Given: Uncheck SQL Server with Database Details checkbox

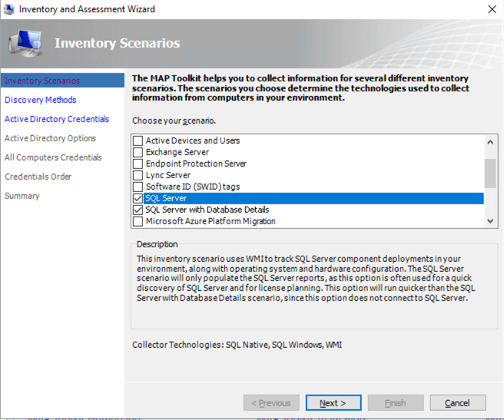Looking at the screenshot, I should tap(138, 210).
